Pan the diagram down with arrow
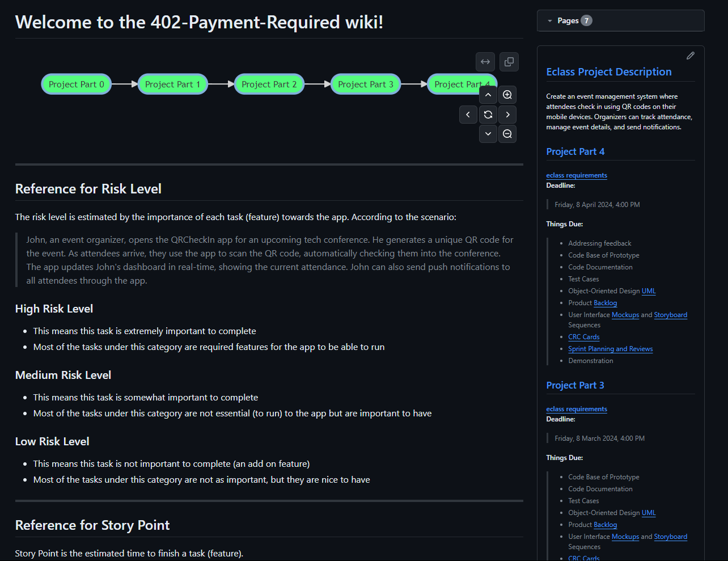The image size is (728, 561). pos(488,134)
